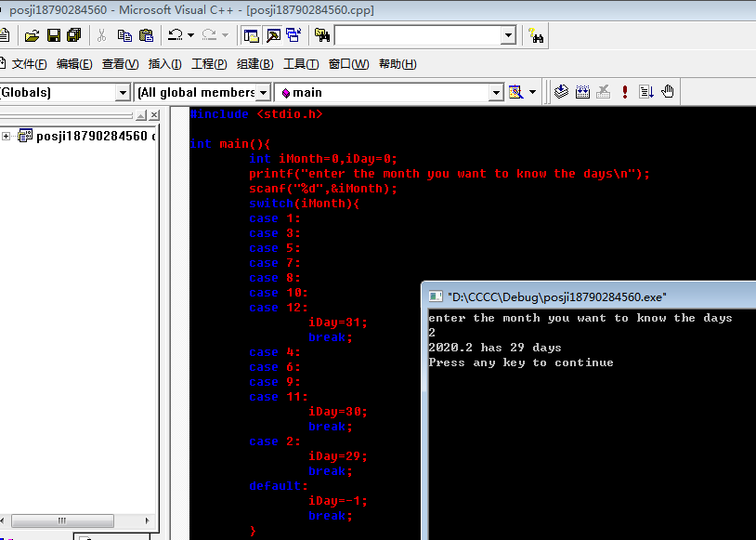Click 'Press any key to continue' console text
756x540 pixels.
tap(521, 362)
